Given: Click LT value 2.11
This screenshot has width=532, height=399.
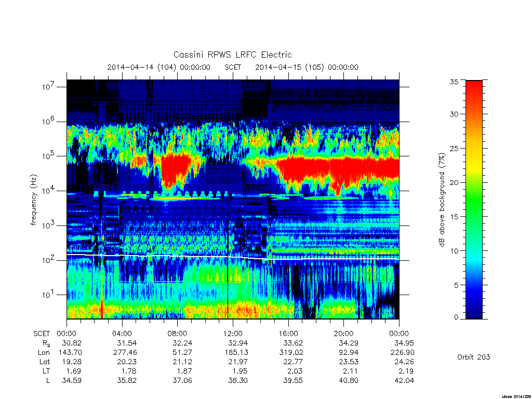Looking at the screenshot, I should 351,371.
